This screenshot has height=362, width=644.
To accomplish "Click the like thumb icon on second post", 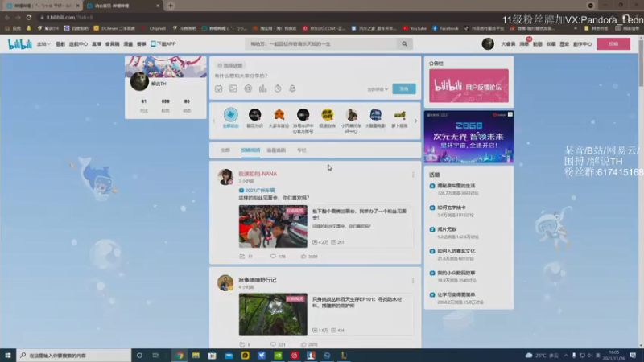I will coord(303,344).
